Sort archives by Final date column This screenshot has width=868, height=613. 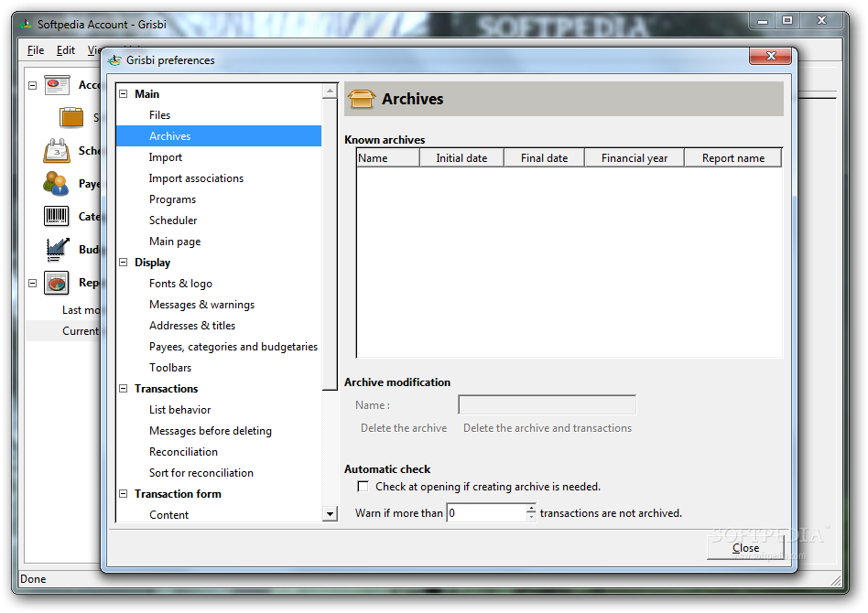click(x=544, y=157)
